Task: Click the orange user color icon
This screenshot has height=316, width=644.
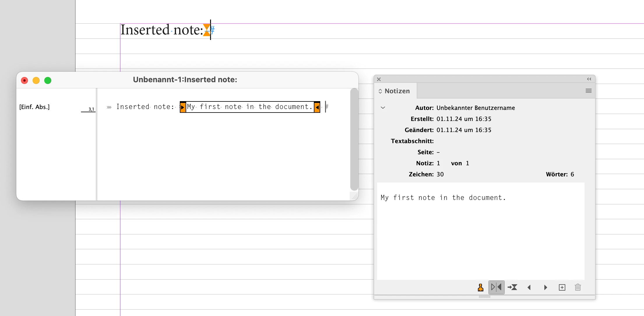Action: (x=481, y=287)
